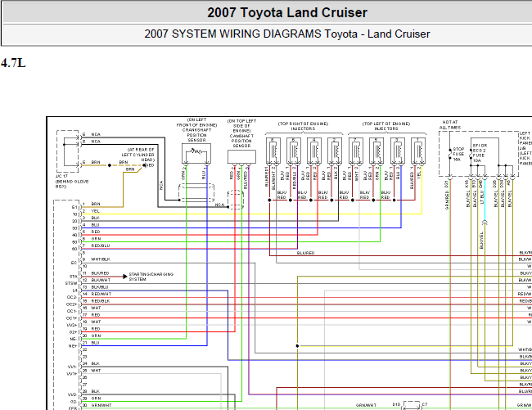Select the EFI fuse 10A symbol
Image resolution: width=532 pixels, height=410 pixels.
pos(471,155)
